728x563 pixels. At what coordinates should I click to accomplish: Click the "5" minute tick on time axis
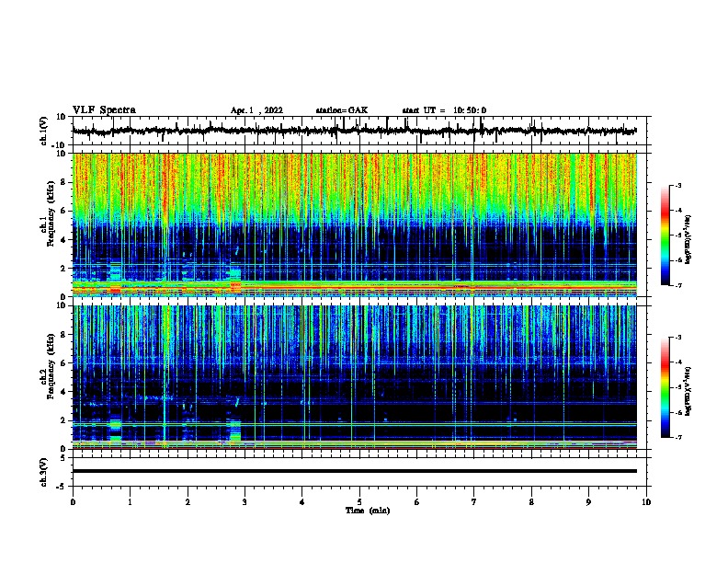coord(359,502)
